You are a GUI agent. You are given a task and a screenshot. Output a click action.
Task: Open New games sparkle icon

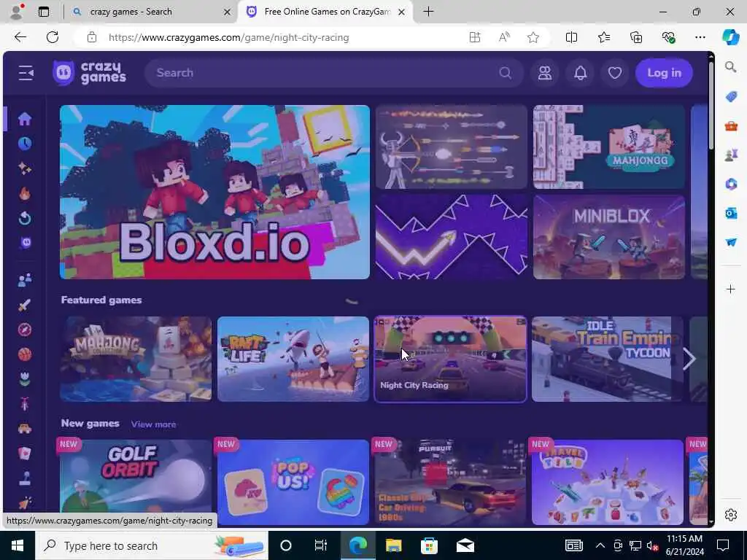(25, 168)
